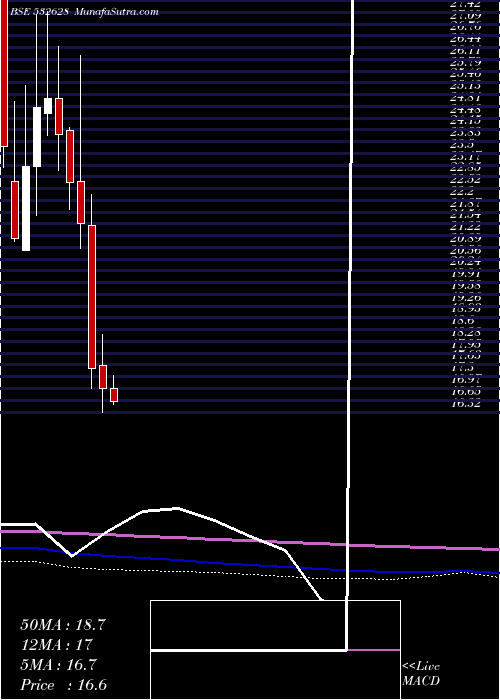The image size is (500, 700).
Task: Select the 50MA : 18.7 reading
Action: tap(63, 625)
